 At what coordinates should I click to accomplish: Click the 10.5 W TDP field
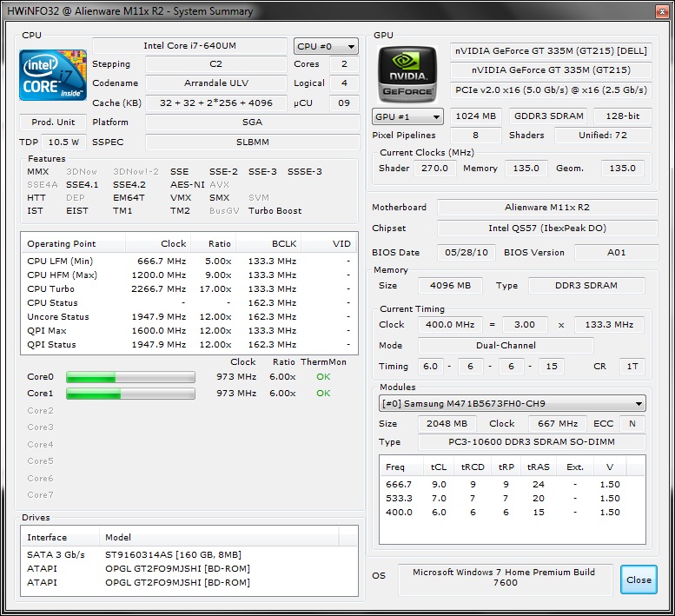click(x=63, y=142)
